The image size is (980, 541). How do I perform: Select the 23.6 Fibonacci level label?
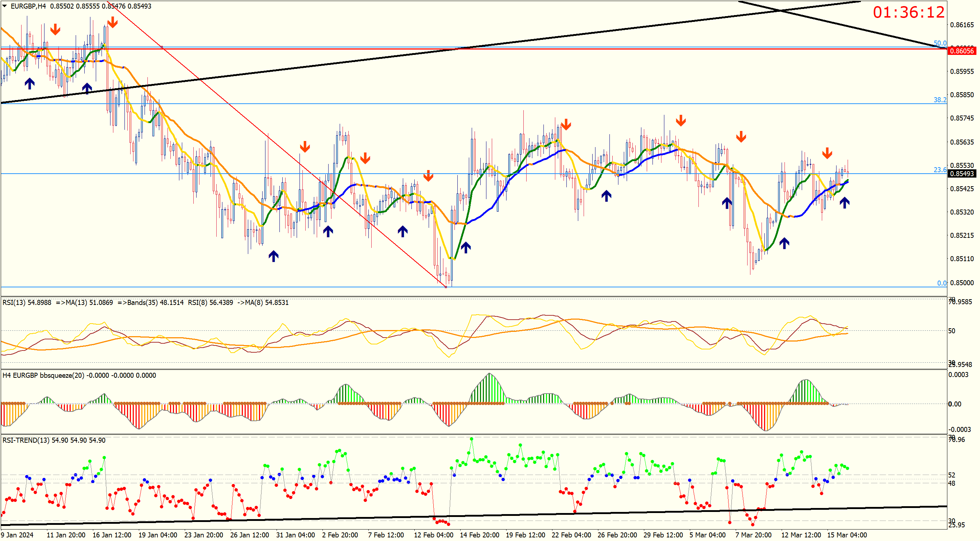tap(939, 170)
